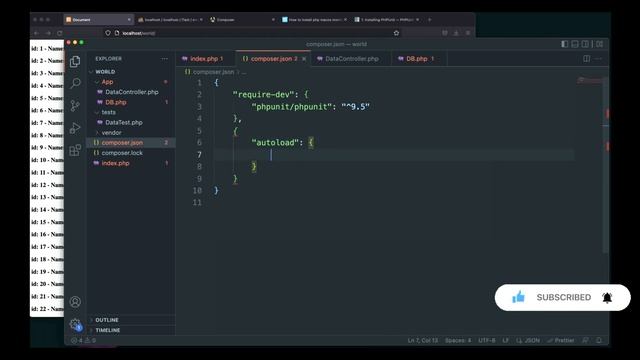This screenshot has height=360, width=640.
Task: Open the browser hamburger menu
Action: (468, 33)
